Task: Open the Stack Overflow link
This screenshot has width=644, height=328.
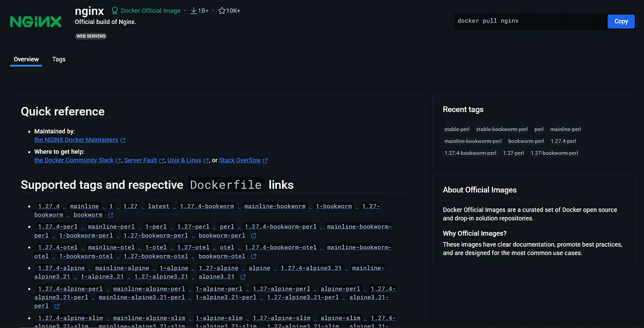Action: [240, 160]
